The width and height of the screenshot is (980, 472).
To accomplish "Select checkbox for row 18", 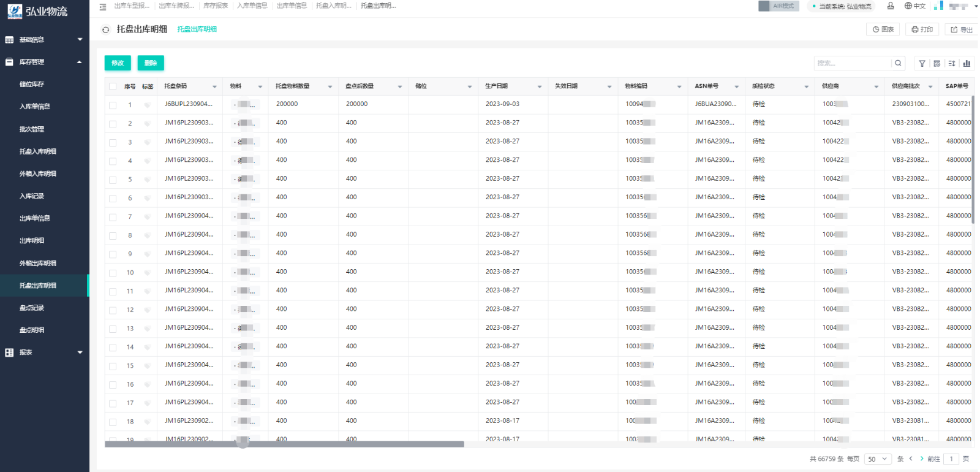I will pos(113,422).
